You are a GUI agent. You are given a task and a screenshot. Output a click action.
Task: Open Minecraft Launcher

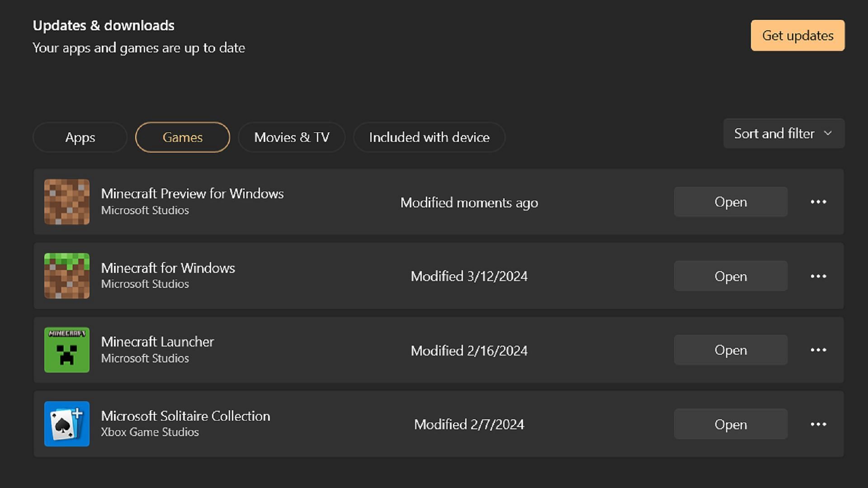(x=731, y=350)
